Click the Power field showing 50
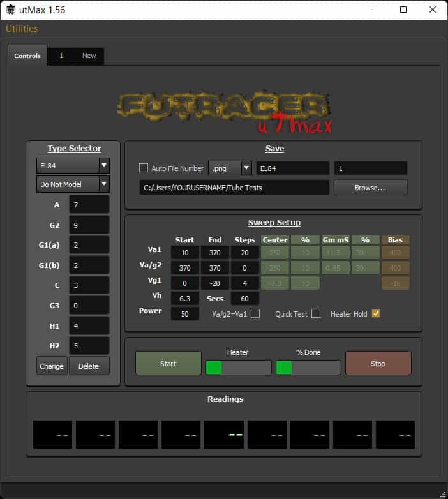 point(185,314)
